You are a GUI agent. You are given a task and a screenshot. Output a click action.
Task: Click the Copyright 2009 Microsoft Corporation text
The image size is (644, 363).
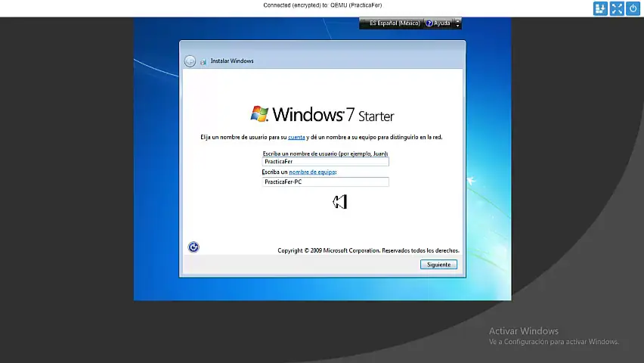tap(368, 250)
